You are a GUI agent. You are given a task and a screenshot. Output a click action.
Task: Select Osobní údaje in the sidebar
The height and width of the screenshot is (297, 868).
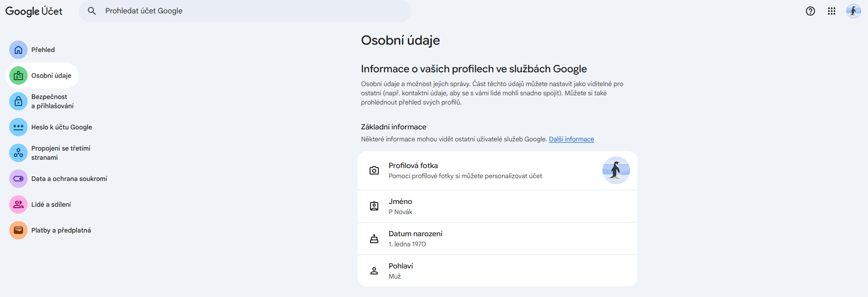[51, 76]
